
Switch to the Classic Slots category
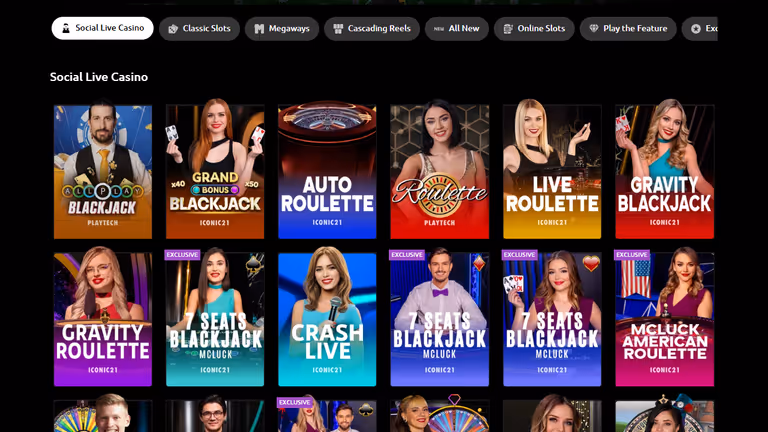(199, 28)
